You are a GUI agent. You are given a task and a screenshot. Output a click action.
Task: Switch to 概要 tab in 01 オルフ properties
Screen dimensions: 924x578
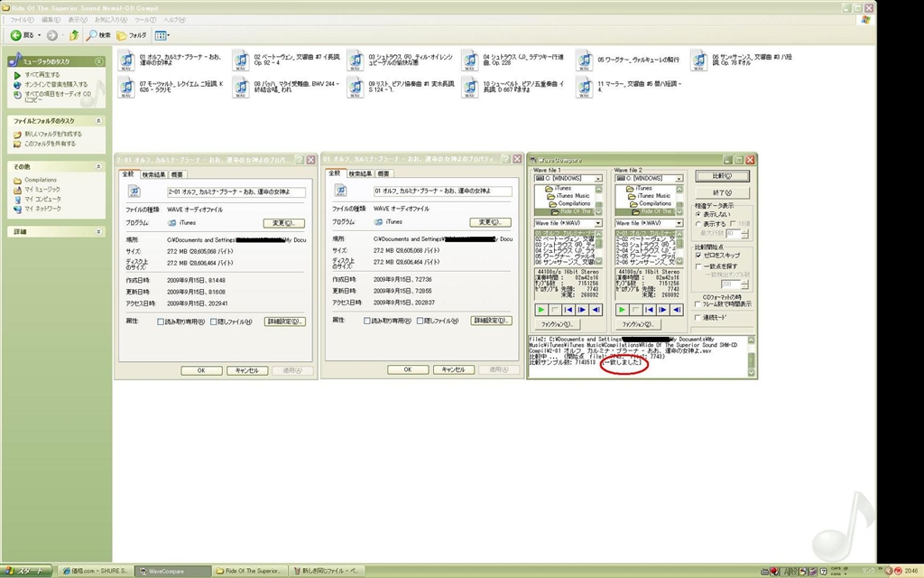pyautogui.click(x=383, y=173)
